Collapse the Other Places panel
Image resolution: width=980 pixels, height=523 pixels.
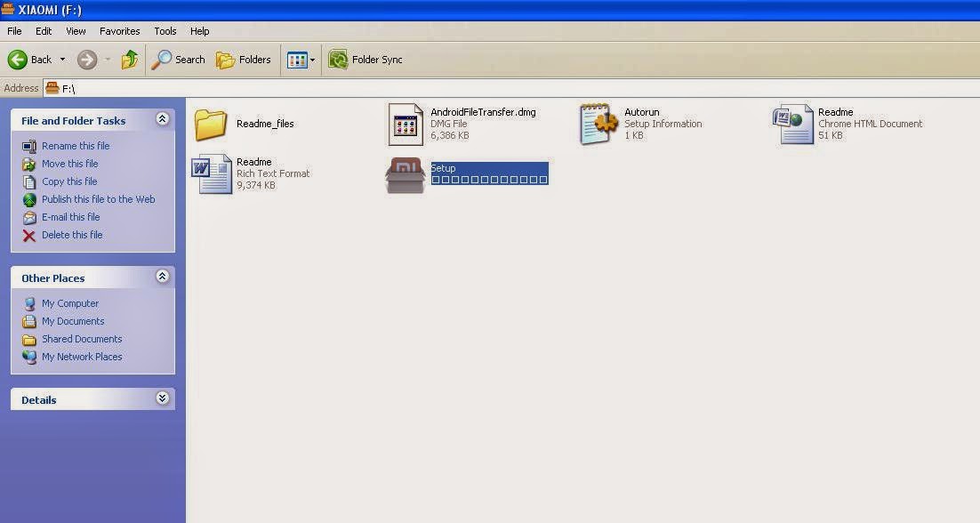[163, 277]
